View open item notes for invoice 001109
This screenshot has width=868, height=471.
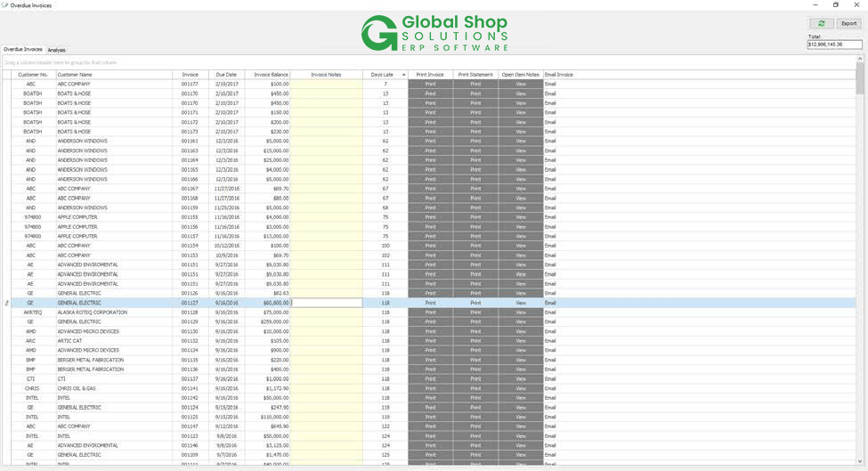pyautogui.click(x=521, y=455)
